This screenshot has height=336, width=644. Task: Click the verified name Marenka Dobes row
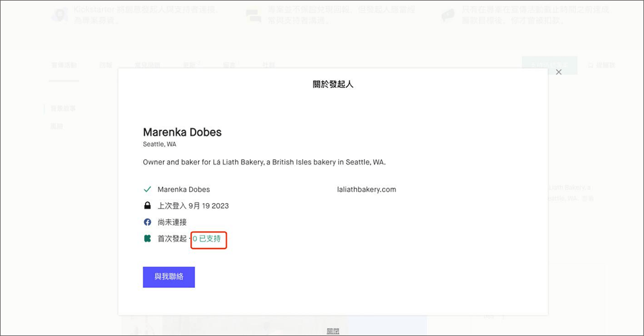coord(184,189)
